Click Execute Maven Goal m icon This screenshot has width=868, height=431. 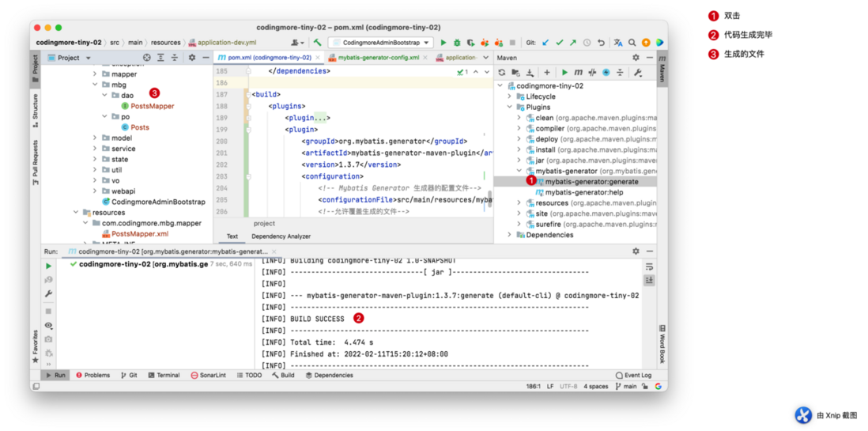click(x=579, y=73)
